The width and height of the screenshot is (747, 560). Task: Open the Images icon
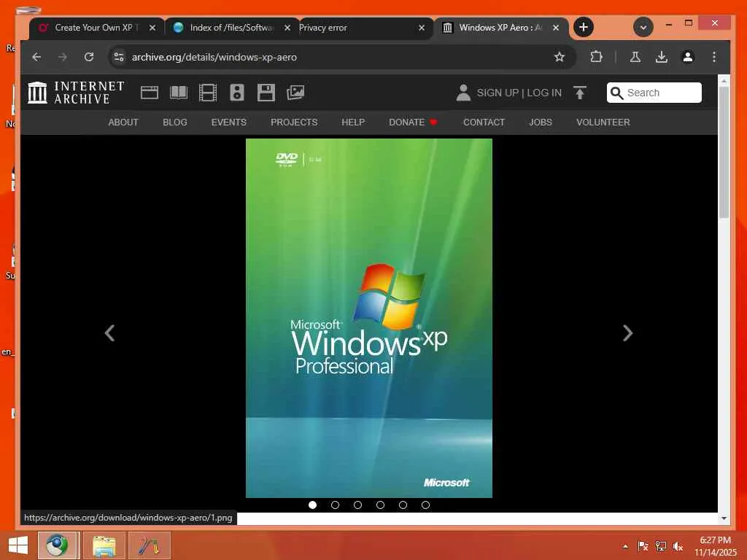pyautogui.click(x=295, y=93)
